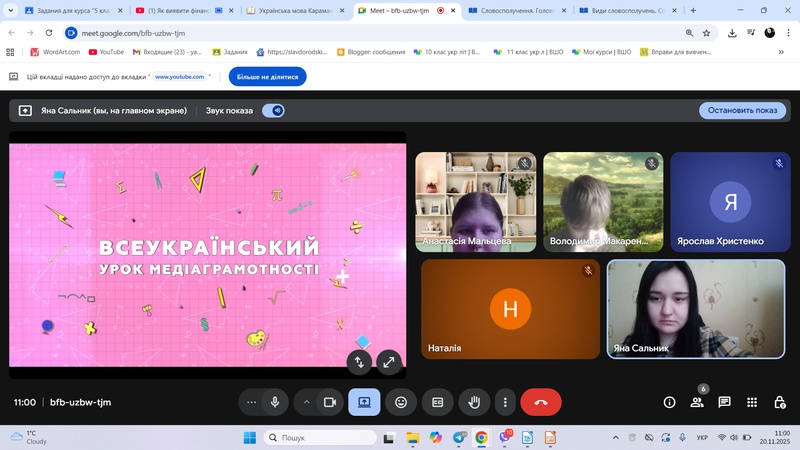
Task: Open audio settings dots beside microphone
Action: [251, 402]
